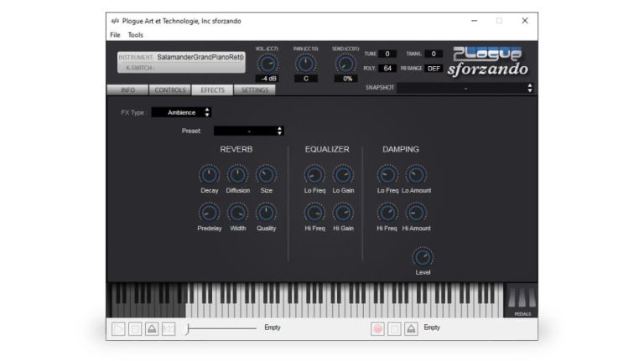Close the sforzando window
This screenshot has width=644, height=361.
(x=525, y=20)
